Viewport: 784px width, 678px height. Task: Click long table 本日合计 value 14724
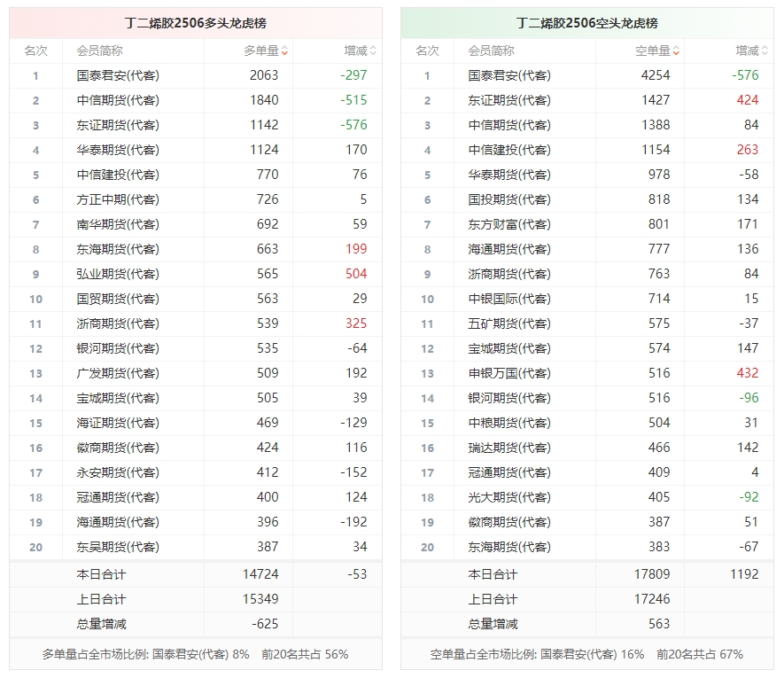(x=260, y=574)
